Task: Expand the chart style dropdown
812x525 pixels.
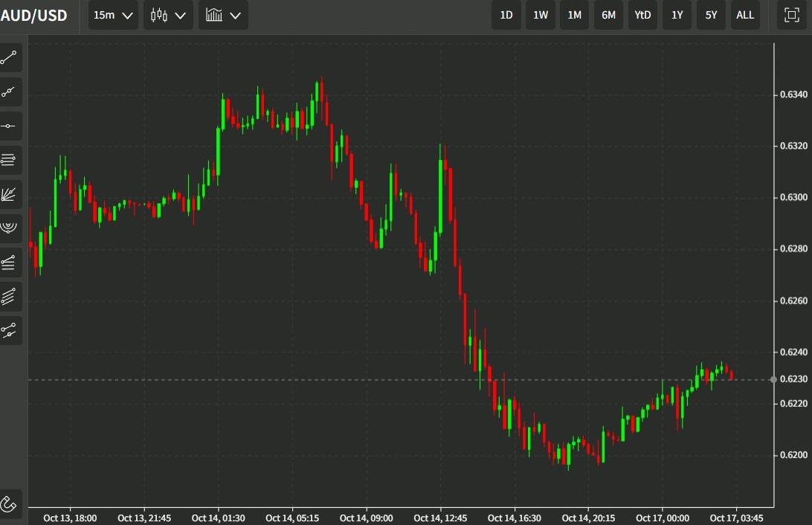Action: tap(222, 15)
